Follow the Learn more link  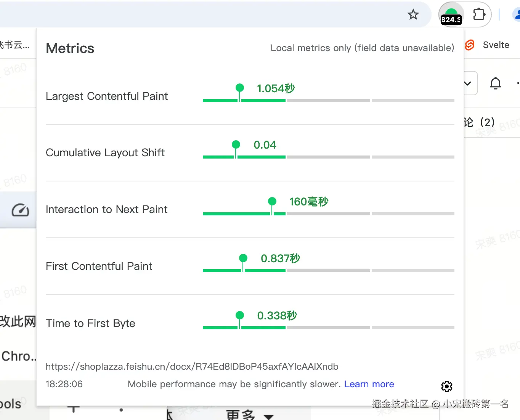(369, 384)
